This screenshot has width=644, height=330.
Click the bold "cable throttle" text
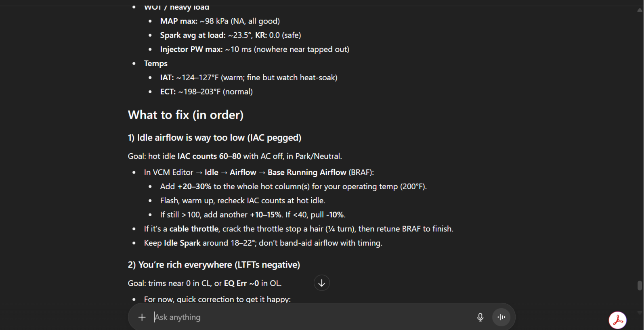coord(194,229)
